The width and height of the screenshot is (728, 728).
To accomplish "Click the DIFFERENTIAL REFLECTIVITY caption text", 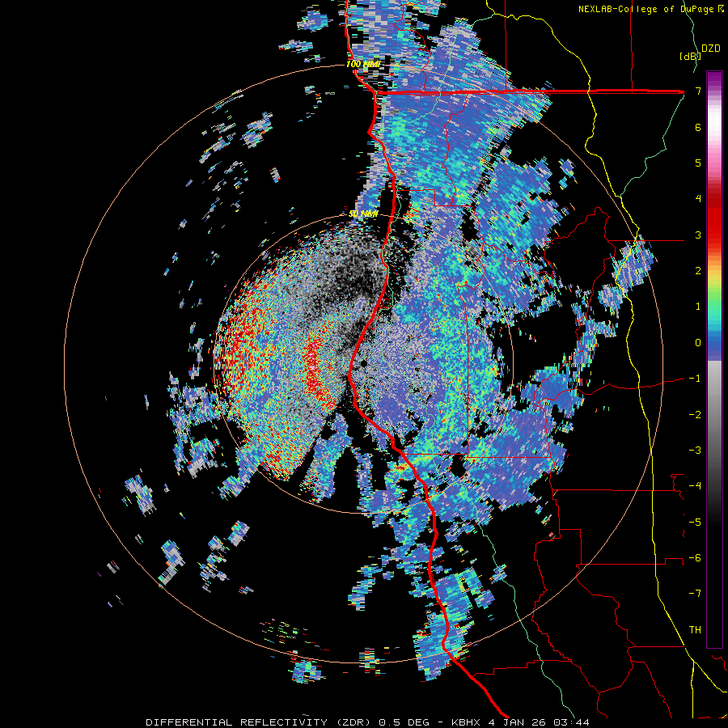I will 236,722.
